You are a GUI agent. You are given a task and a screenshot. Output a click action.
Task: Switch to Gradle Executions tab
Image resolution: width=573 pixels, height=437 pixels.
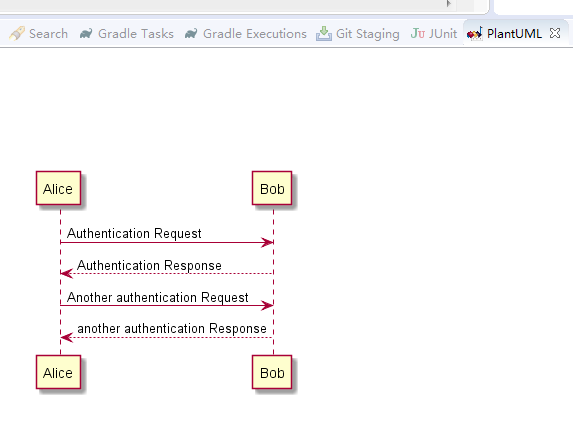pos(246,34)
